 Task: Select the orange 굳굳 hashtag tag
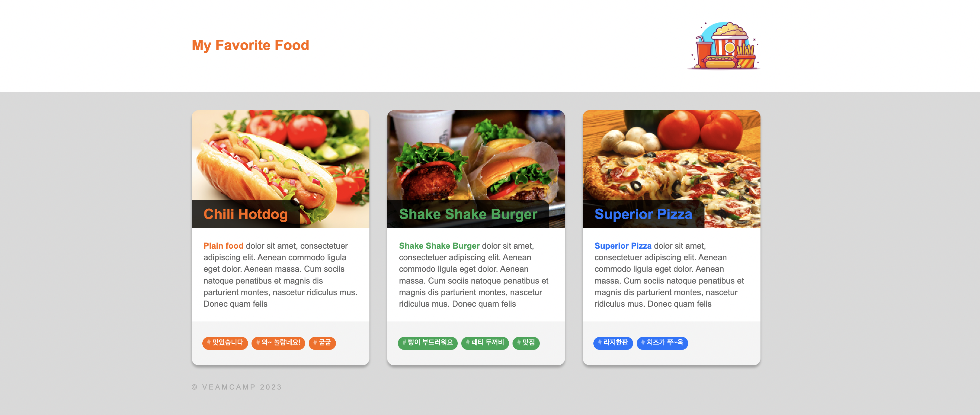pyautogui.click(x=322, y=343)
